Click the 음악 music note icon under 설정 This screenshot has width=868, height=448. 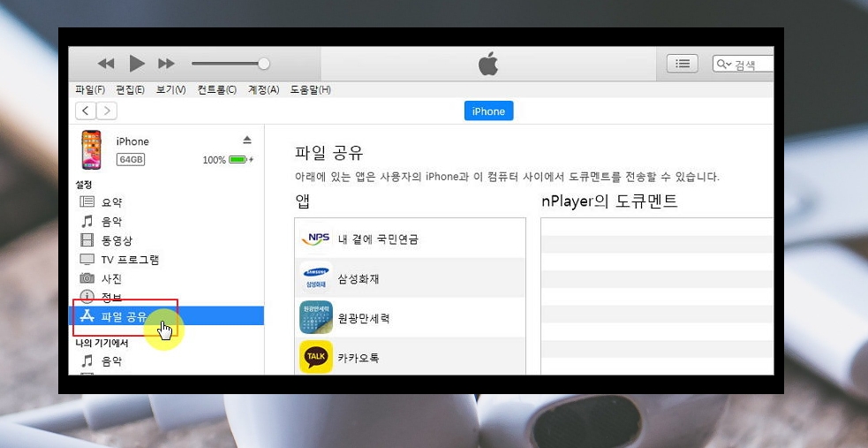point(87,222)
